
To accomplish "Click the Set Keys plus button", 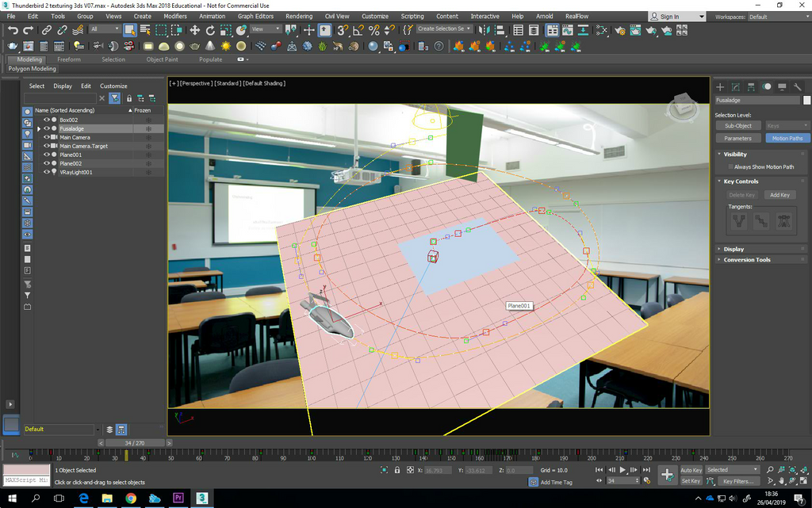I will pyautogui.click(x=667, y=475).
